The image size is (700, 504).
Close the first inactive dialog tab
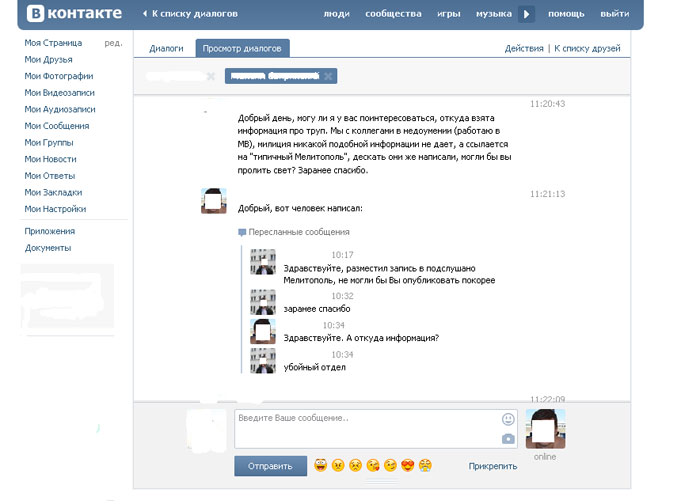click(x=210, y=76)
